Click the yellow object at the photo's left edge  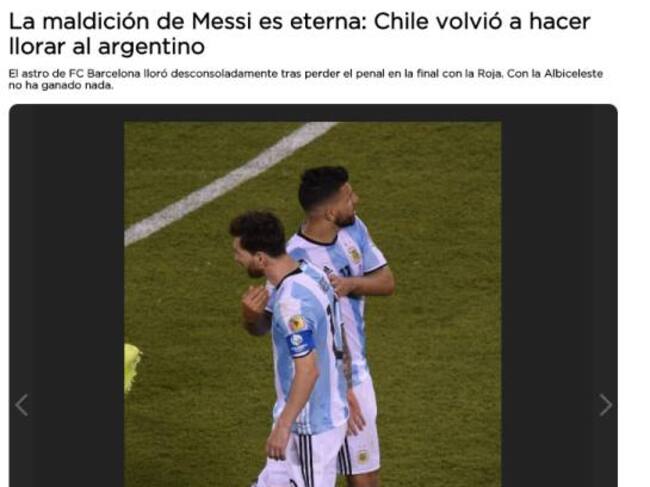coord(132,367)
